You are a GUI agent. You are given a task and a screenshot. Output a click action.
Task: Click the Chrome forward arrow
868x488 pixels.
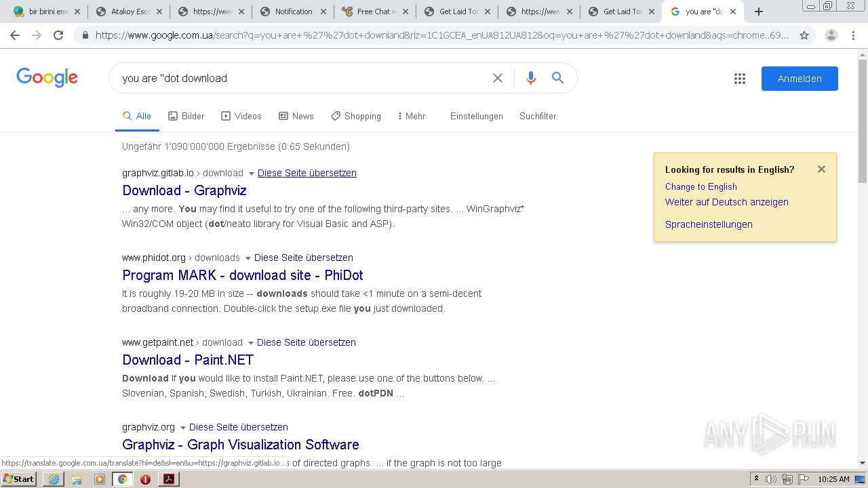pyautogui.click(x=37, y=35)
